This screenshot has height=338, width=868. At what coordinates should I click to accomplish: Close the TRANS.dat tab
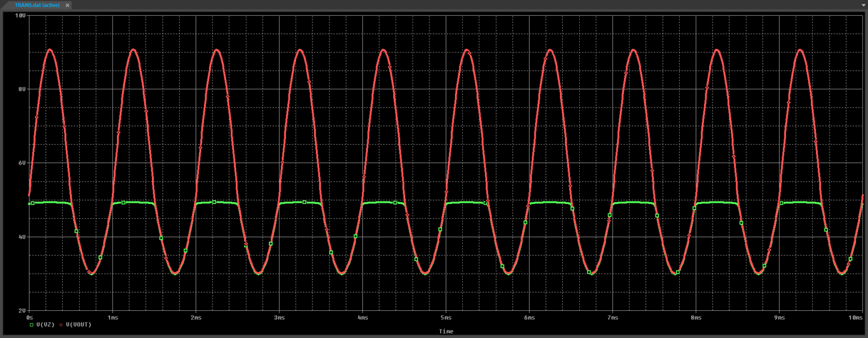tap(68, 5)
